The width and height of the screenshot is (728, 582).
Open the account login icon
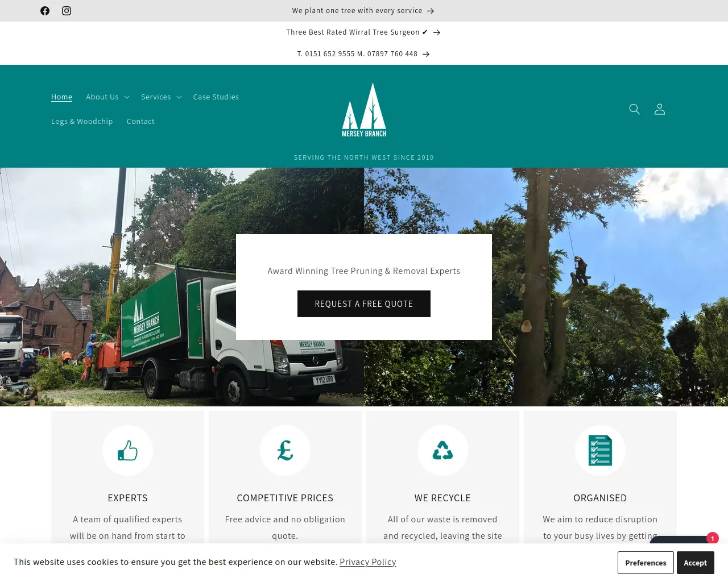point(660,109)
